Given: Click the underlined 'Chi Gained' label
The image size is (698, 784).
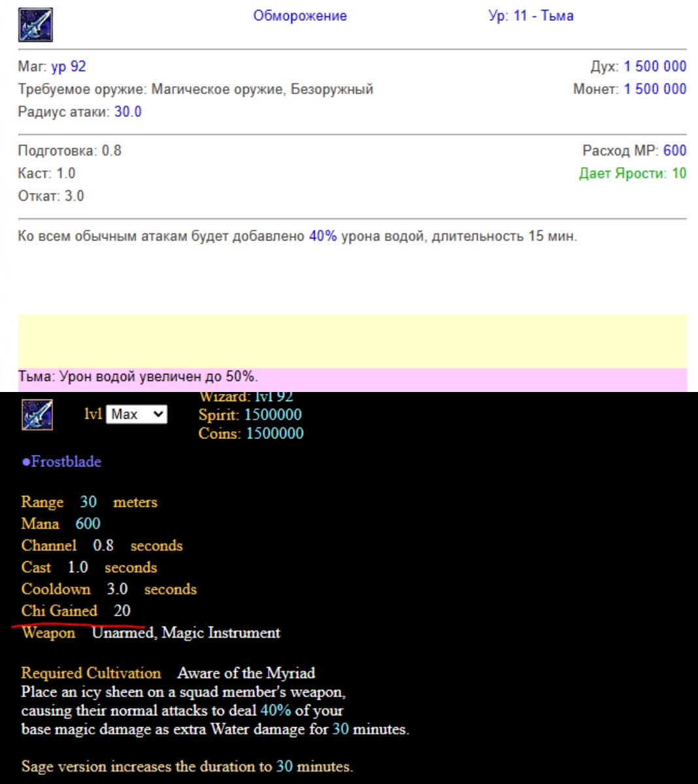Looking at the screenshot, I should click(59, 610).
